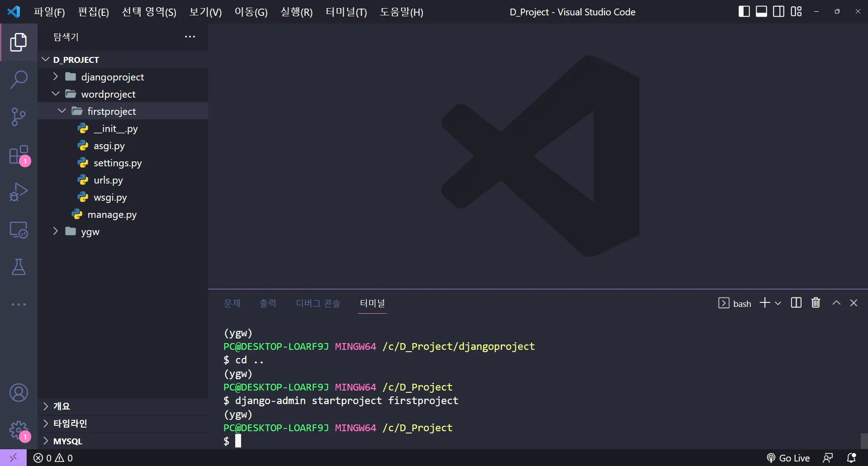Open the Extensions view with update badge
Image resolution: width=868 pixels, height=466 pixels.
click(19, 155)
